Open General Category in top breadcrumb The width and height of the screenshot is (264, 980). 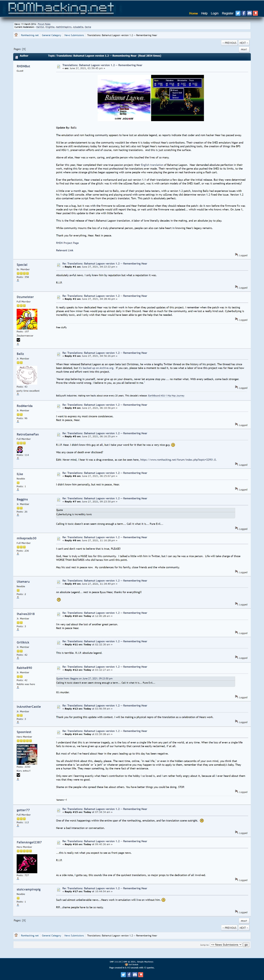pyautogui.click(x=51, y=35)
